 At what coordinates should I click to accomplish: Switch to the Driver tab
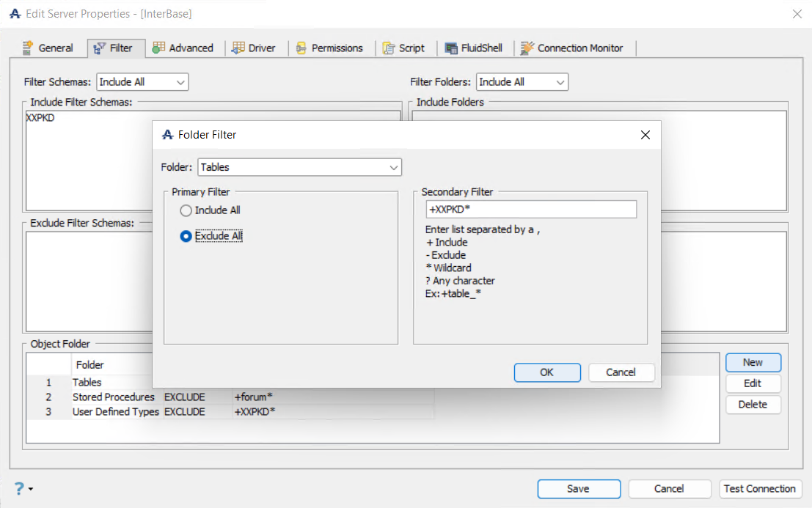pyautogui.click(x=255, y=48)
